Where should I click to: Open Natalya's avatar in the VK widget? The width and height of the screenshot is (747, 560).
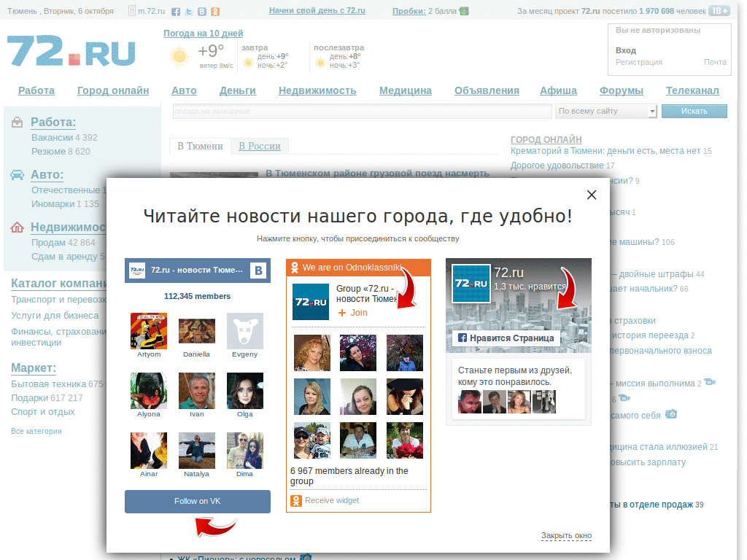(197, 451)
